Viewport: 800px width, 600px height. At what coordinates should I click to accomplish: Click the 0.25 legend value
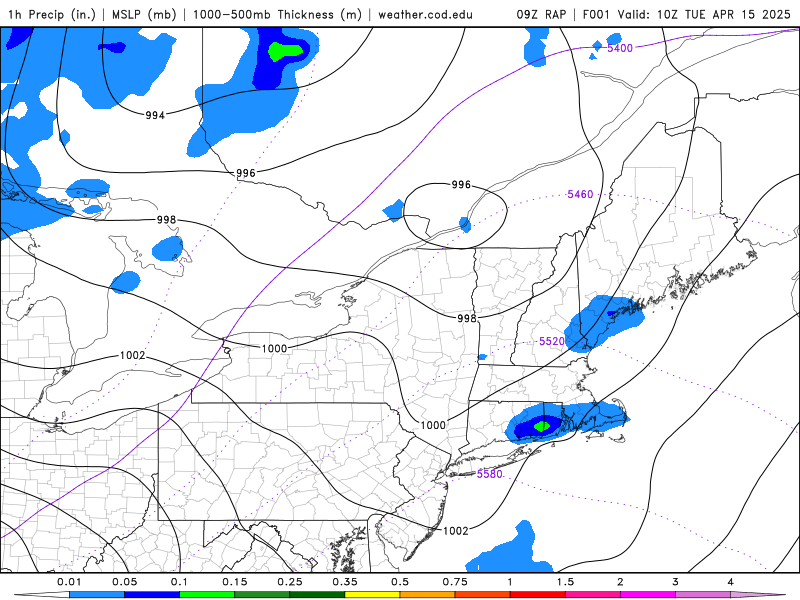[x=290, y=582]
